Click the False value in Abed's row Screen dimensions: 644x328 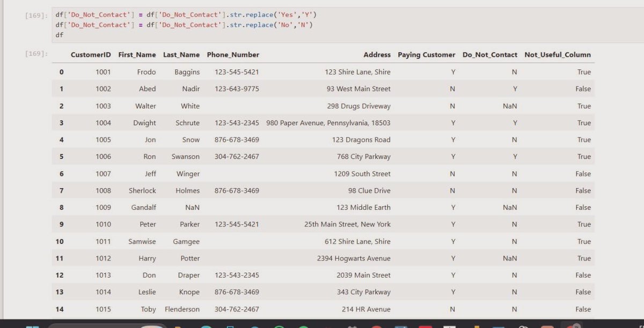coord(583,89)
